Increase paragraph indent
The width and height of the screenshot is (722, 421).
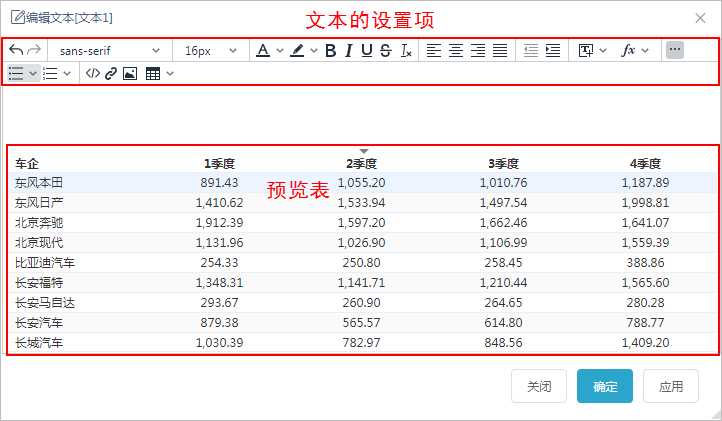tap(553, 50)
